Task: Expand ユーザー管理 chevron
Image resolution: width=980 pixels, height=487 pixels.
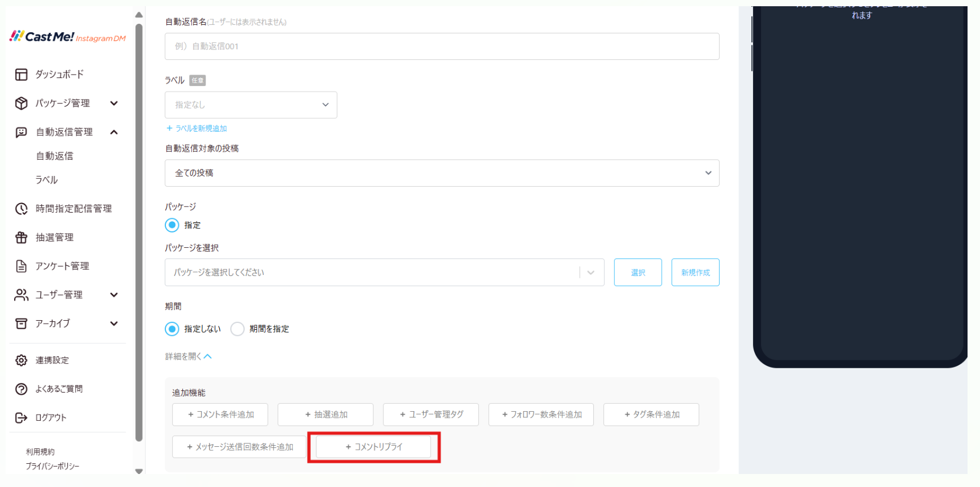Action: point(114,295)
